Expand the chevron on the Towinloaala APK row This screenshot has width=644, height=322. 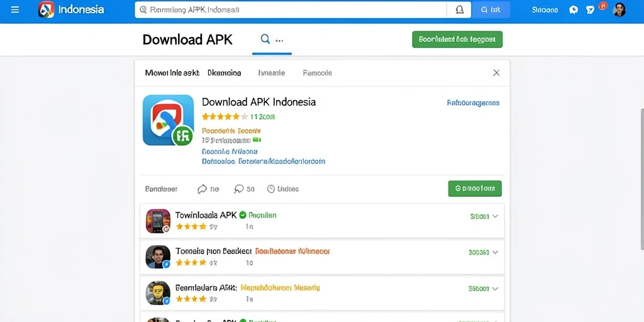[x=495, y=216]
